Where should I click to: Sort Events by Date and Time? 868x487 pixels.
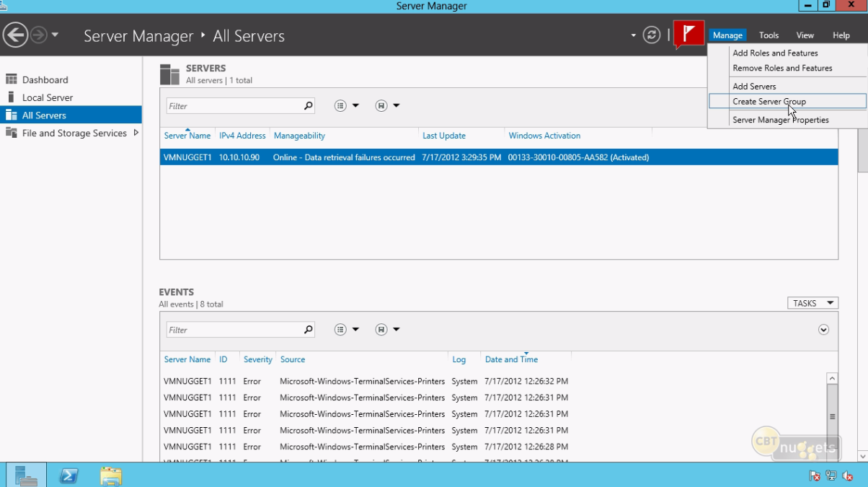tap(511, 359)
